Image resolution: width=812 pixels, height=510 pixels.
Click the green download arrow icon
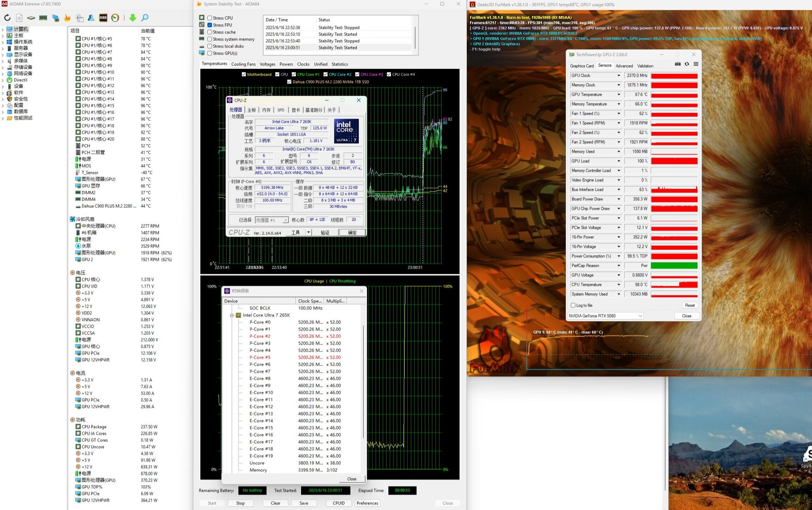[x=132, y=18]
